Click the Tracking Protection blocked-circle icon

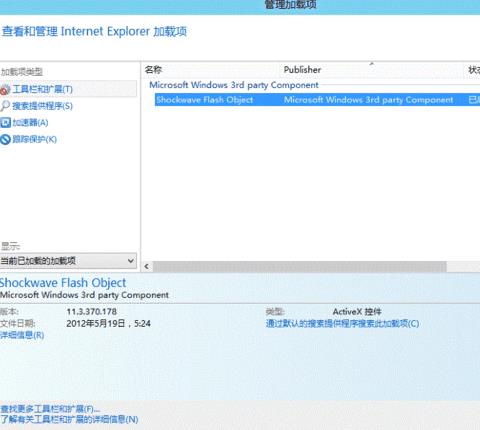5,139
